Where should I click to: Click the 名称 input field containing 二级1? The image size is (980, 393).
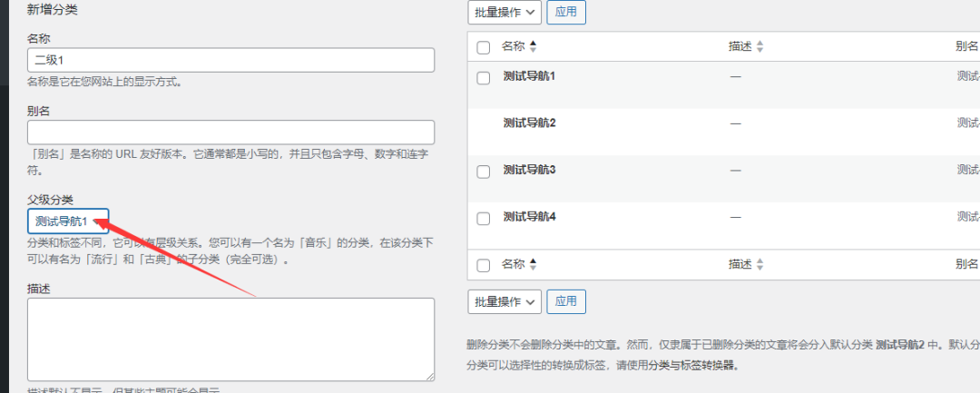[231, 60]
